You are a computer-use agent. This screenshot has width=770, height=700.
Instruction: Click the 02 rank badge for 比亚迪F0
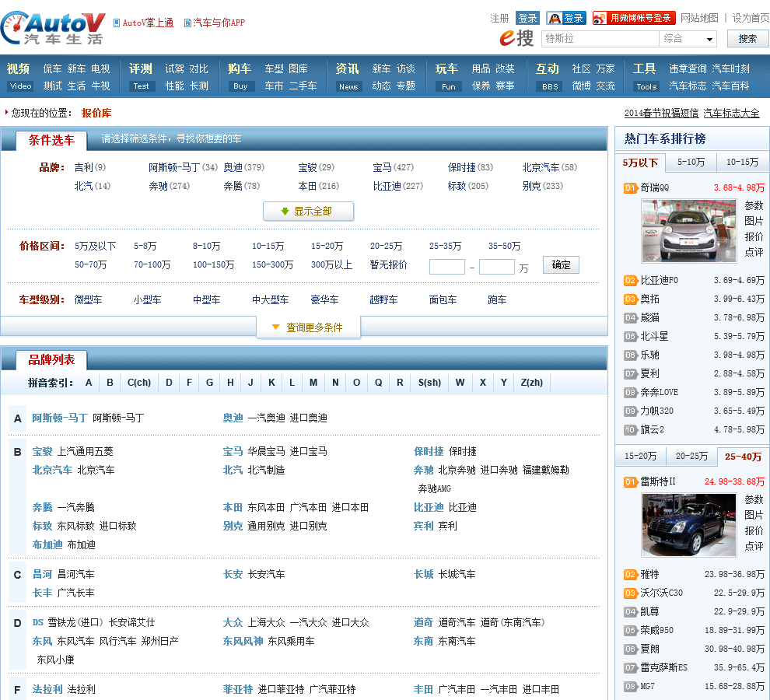tap(631, 281)
